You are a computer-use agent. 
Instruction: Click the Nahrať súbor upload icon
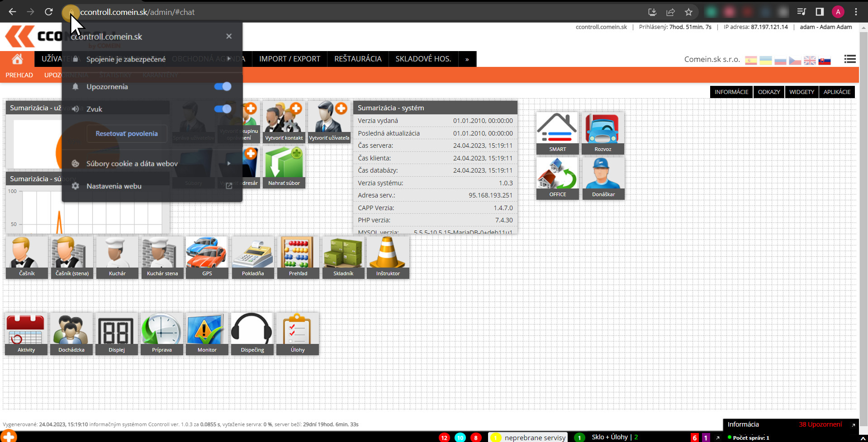click(284, 167)
